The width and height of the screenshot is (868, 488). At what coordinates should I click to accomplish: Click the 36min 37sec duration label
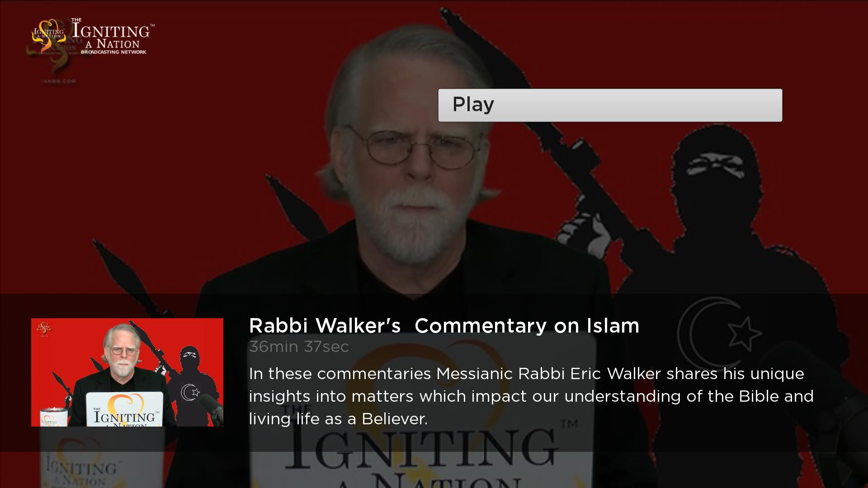[x=299, y=347]
